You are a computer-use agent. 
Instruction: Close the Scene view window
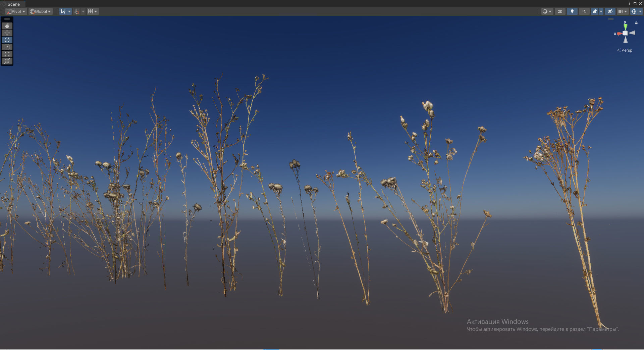640,3
